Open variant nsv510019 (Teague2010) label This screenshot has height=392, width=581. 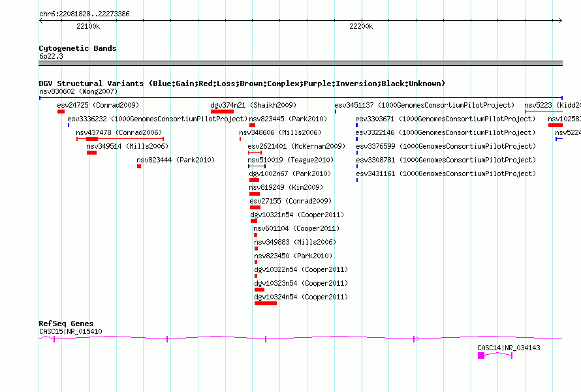(x=290, y=160)
